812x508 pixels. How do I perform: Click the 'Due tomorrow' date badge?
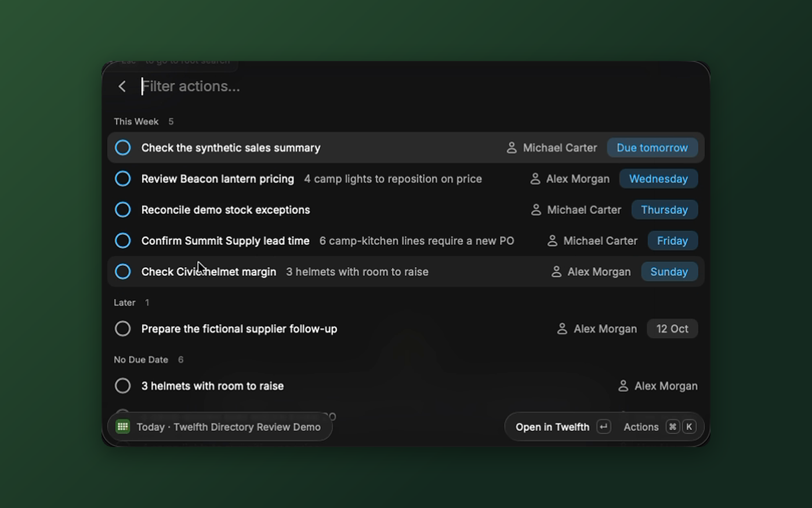pyautogui.click(x=652, y=147)
